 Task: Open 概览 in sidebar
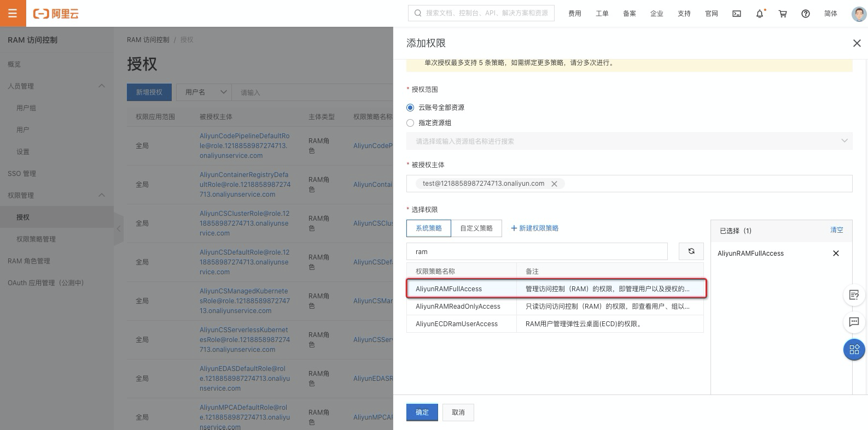click(14, 64)
